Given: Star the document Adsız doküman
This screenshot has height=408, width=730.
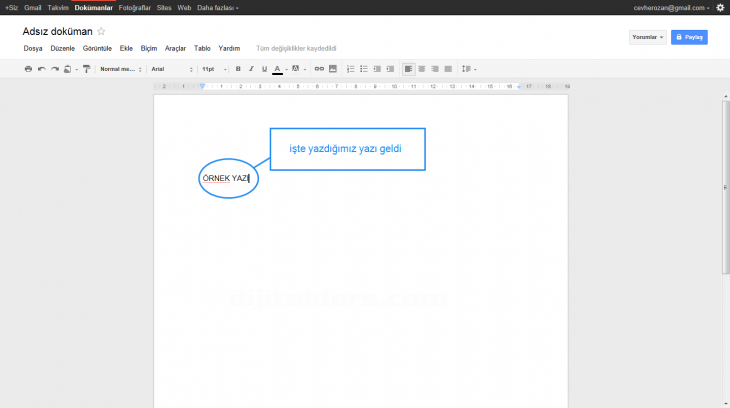Looking at the screenshot, I should coord(101,31).
